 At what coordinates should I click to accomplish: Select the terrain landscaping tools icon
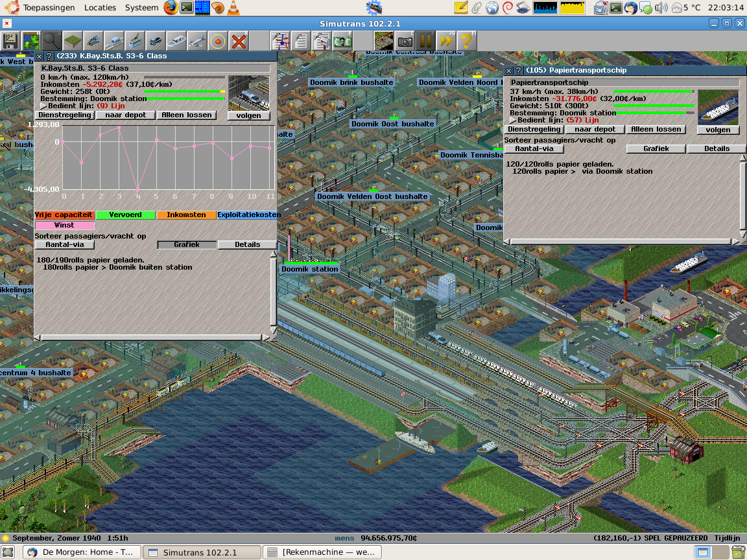pyautogui.click(x=73, y=41)
